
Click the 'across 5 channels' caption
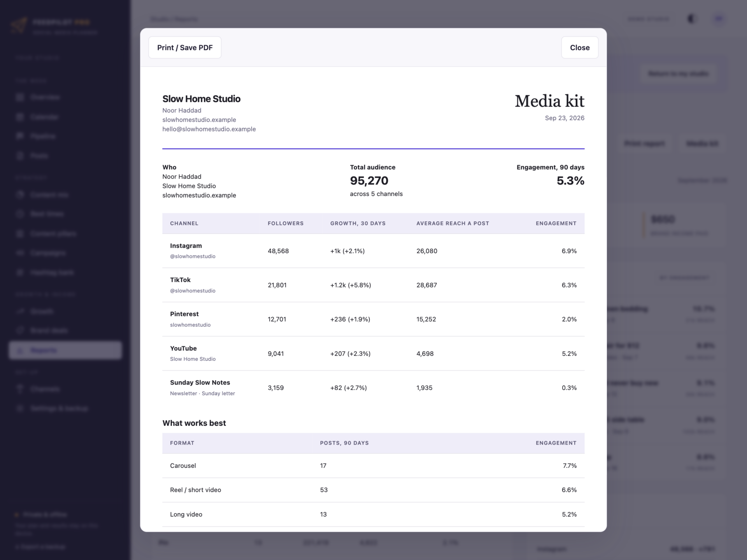(x=376, y=194)
